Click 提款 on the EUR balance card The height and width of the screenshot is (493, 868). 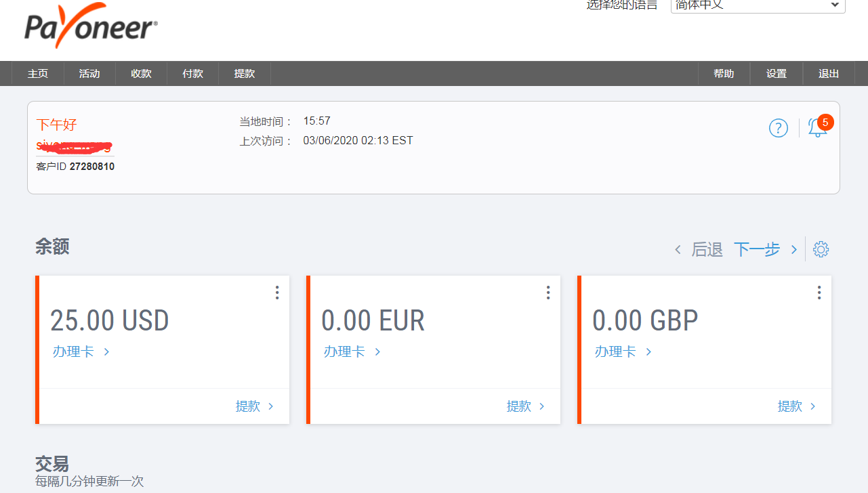point(526,406)
